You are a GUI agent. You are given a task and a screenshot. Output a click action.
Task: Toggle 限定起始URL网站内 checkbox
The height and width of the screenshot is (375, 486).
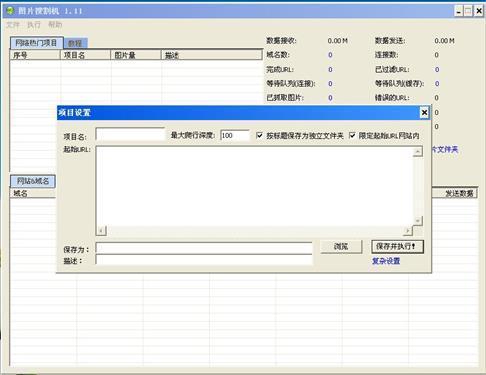tap(352, 135)
